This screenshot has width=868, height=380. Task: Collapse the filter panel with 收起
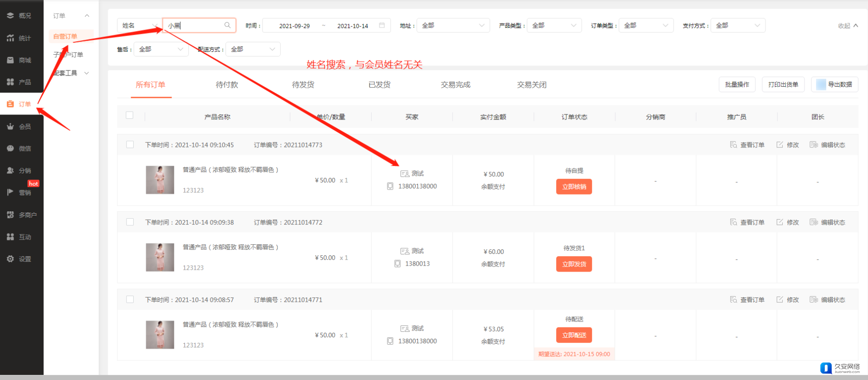(848, 26)
